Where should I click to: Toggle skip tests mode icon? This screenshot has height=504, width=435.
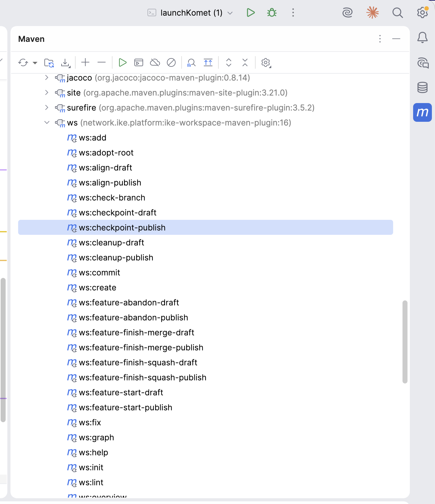coord(171,62)
